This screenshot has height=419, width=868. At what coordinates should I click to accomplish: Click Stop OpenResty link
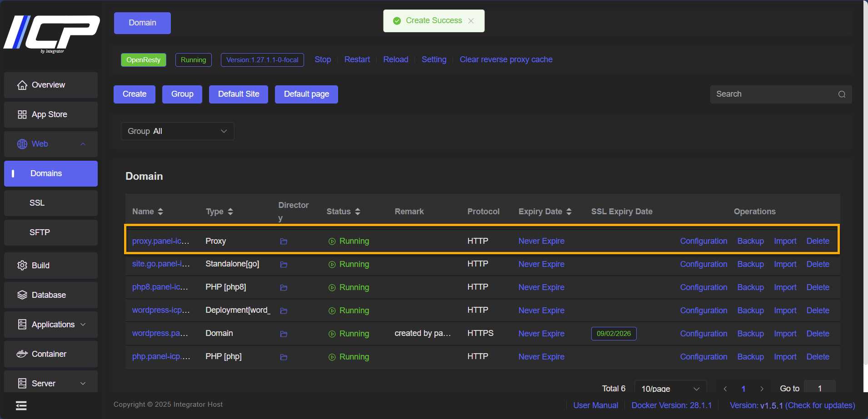pyautogui.click(x=323, y=59)
